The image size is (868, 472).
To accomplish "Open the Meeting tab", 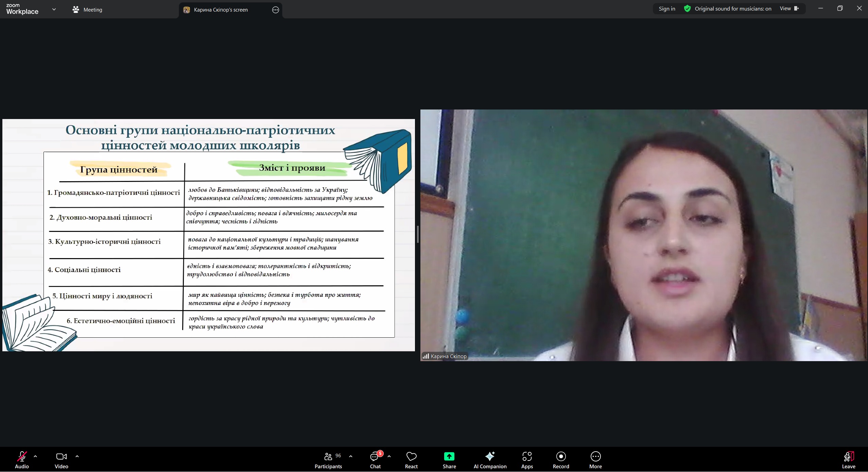I will 87,10.
